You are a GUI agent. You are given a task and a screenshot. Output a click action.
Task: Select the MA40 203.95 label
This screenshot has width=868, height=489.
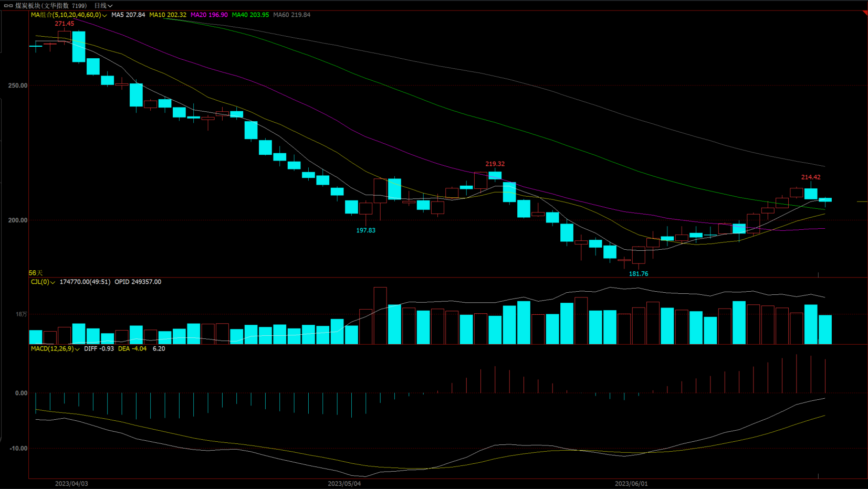point(250,15)
